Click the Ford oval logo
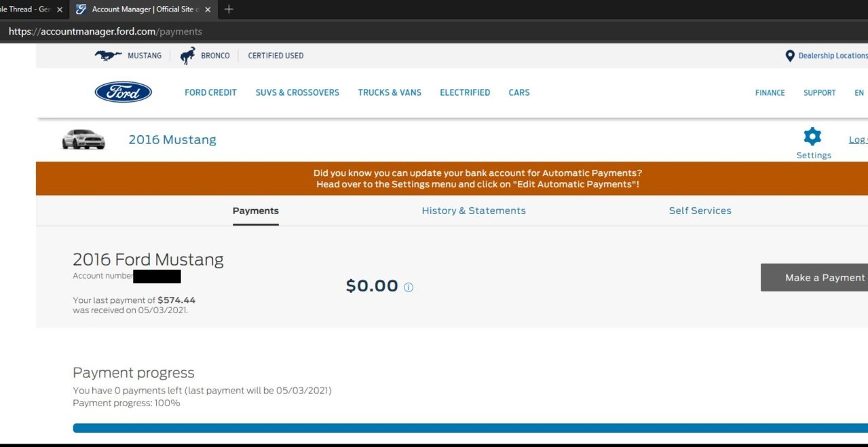This screenshot has height=447, width=868. 124,92
